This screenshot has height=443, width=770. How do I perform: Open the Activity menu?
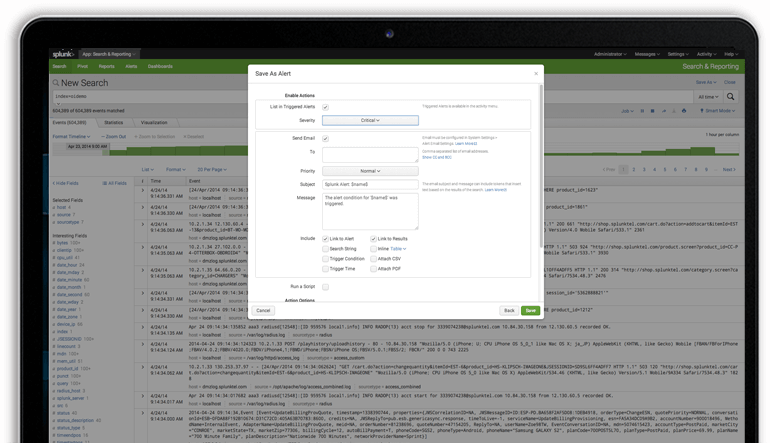coord(706,55)
